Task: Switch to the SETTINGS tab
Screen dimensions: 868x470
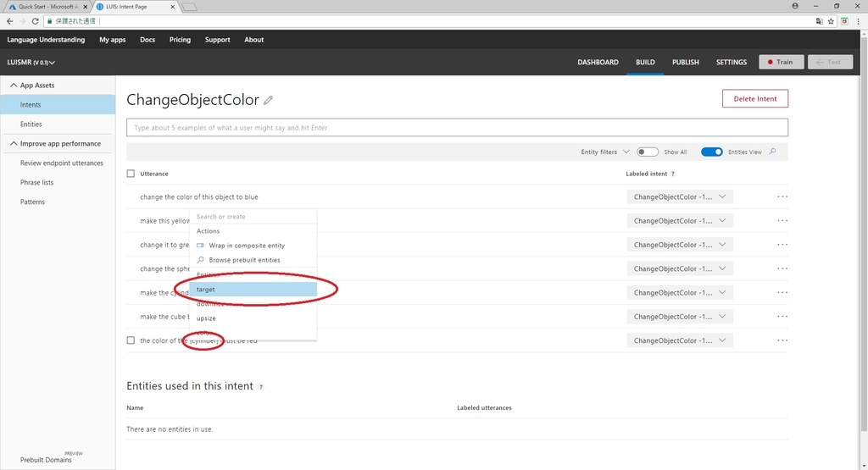Action: pyautogui.click(x=732, y=63)
